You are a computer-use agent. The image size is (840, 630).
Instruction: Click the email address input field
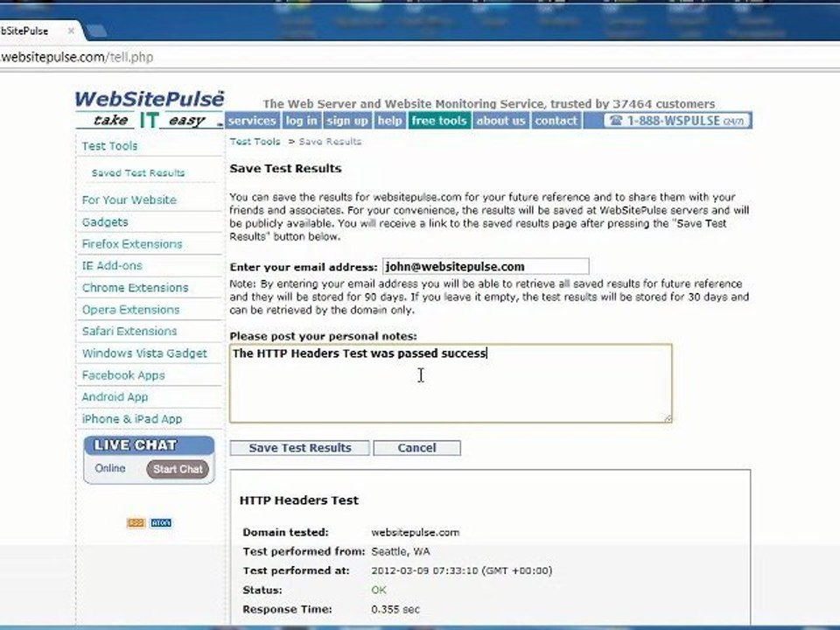486,266
